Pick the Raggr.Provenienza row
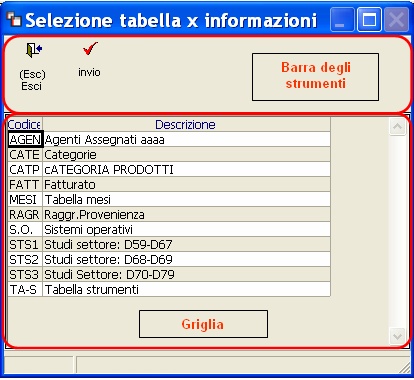The image size is (414, 380). tap(169, 215)
